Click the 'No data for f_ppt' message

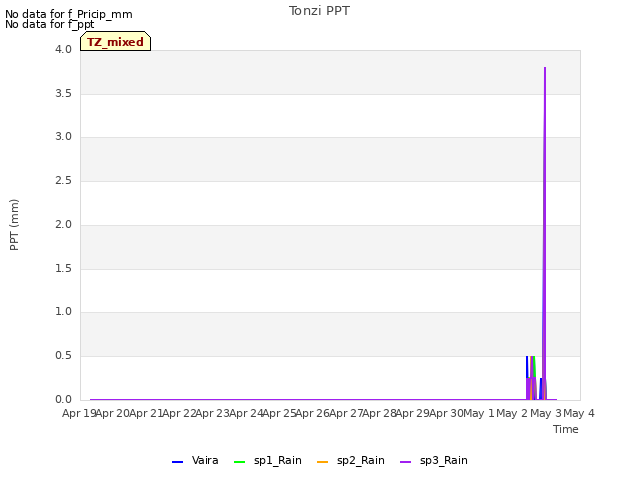[49, 24]
